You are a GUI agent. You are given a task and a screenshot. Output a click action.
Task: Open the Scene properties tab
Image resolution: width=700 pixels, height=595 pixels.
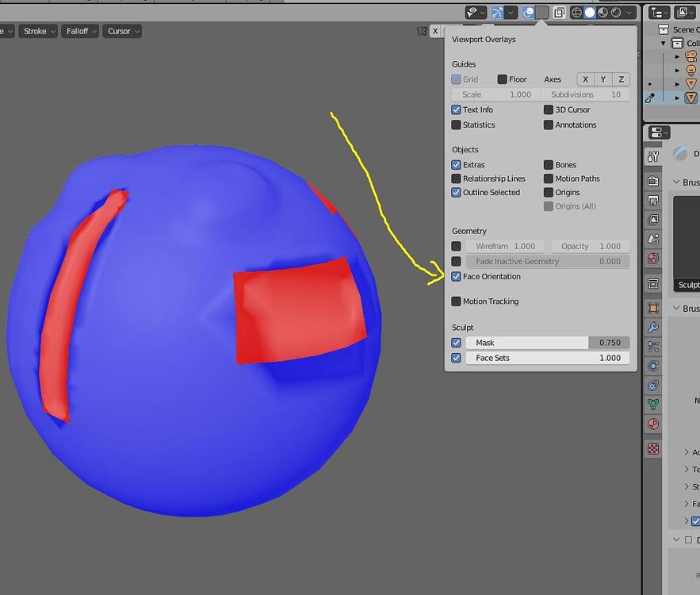[653, 239]
